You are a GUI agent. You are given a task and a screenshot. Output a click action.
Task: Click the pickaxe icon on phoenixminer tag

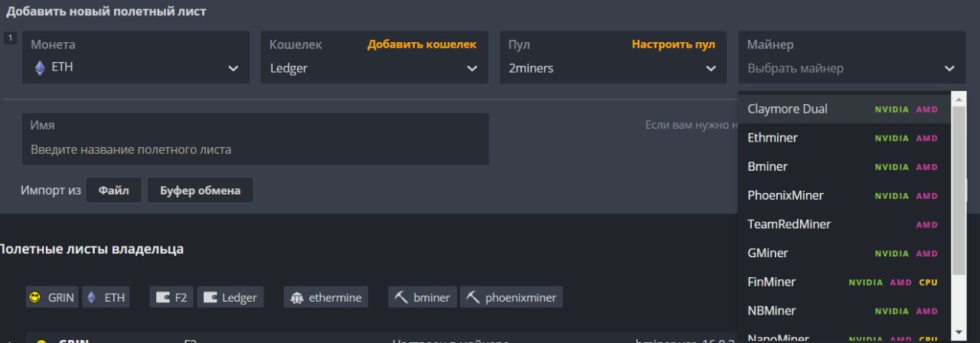coord(472,298)
